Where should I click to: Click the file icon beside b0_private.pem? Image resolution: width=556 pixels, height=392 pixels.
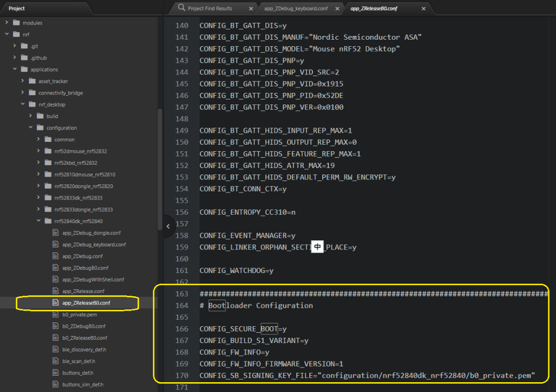55,314
